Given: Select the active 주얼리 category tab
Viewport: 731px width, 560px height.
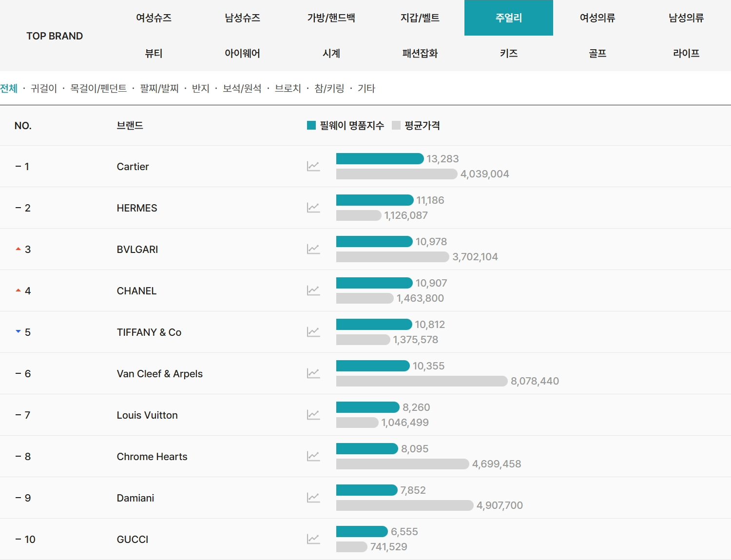Looking at the screenshot, I should coord(509,18).
